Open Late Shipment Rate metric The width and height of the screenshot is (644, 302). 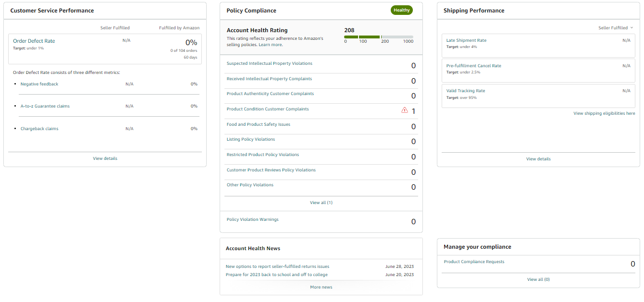tap(466, 40)
